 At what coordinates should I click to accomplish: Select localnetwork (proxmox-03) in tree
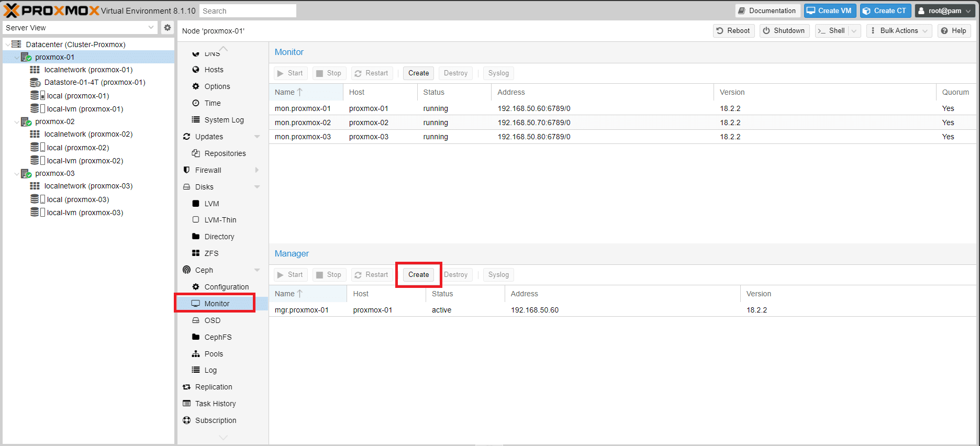(88, 186)
